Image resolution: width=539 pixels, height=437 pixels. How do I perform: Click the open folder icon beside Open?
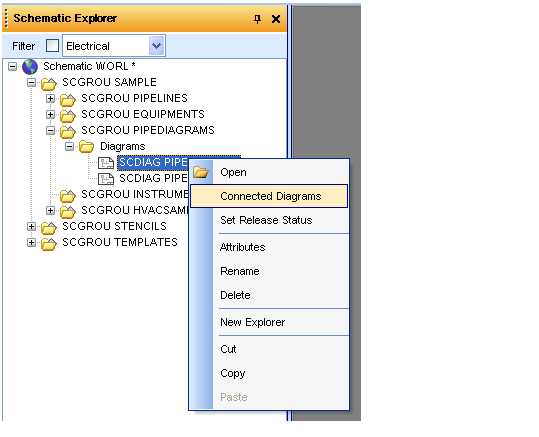[x=201, y=172]
